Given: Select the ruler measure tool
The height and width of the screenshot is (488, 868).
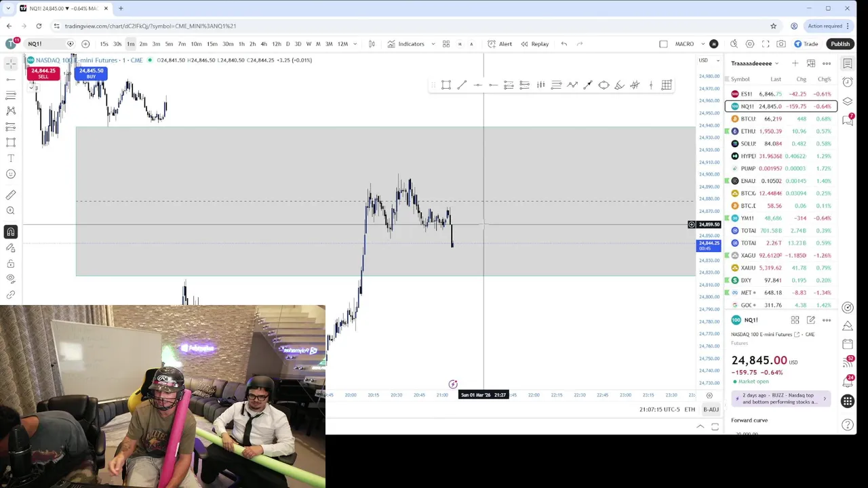Looking at the screenshot, I should click(11, 195).
